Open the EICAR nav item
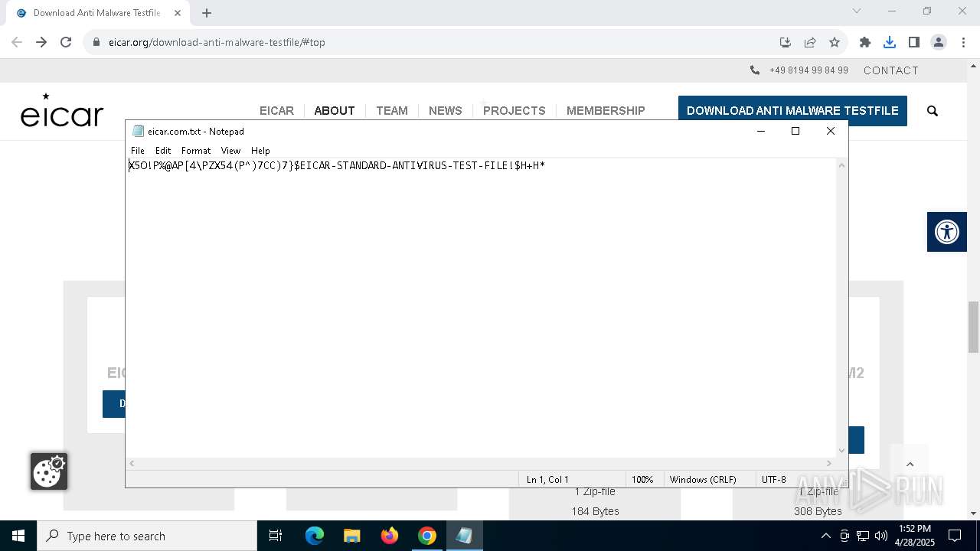 click(276, 111)
